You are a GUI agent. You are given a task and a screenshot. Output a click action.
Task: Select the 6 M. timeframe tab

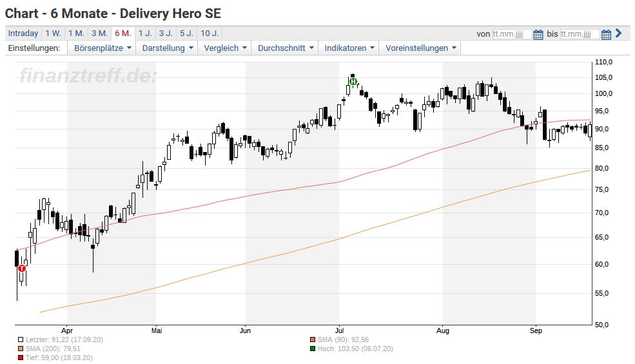pyautogui.click(x=123, y=34)
